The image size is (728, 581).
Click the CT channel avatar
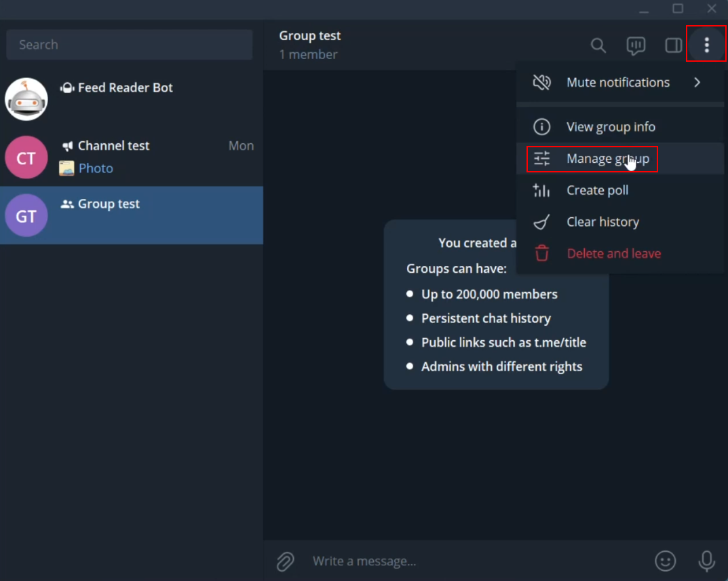click(x=26, y=157)
